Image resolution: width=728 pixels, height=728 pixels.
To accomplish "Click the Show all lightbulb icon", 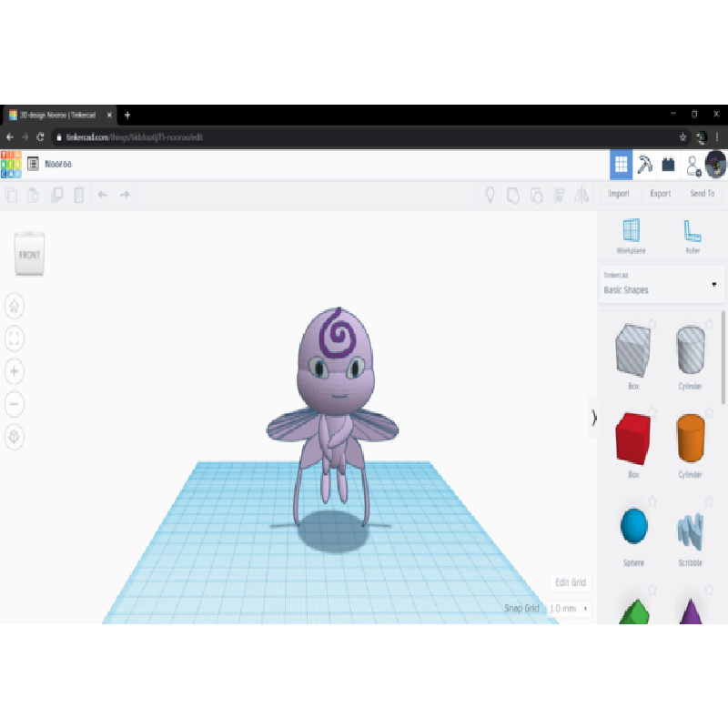I will coord(490,195).
